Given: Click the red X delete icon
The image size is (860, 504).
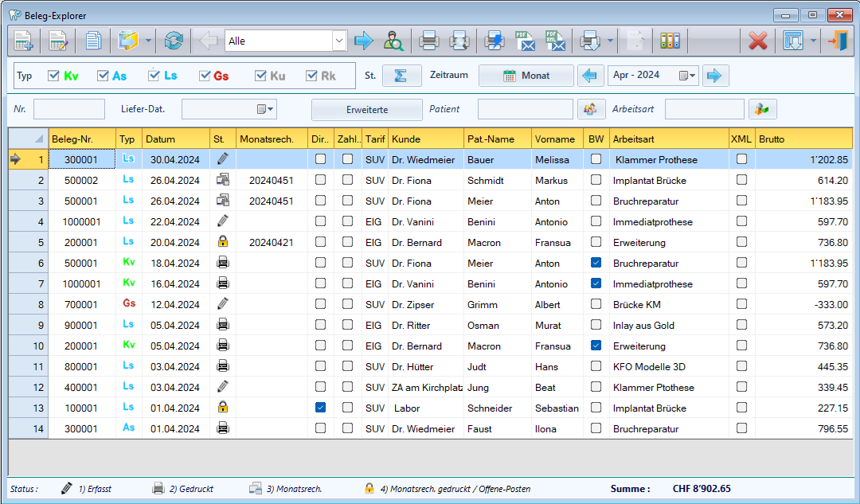Looking at the screenshot, I should [758, 41].
